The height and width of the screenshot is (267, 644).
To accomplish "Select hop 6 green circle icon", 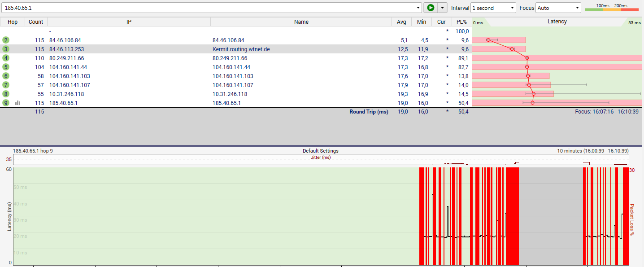I will [5, 76].
